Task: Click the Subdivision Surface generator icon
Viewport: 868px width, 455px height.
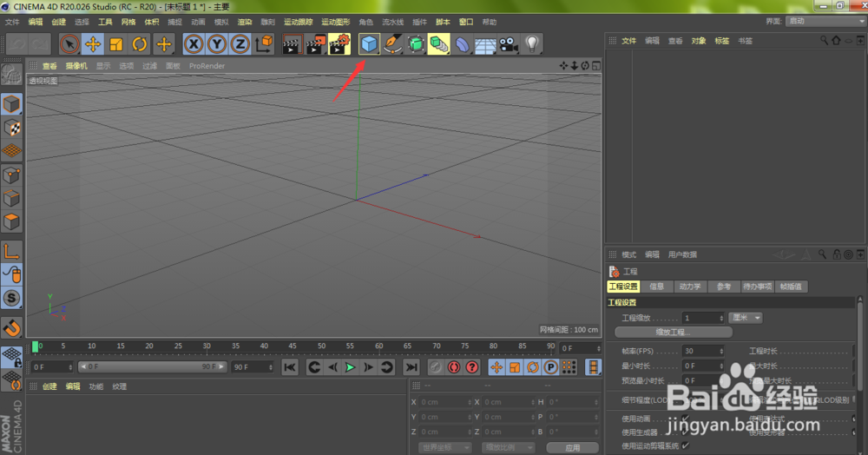Action: pos(416,43)
